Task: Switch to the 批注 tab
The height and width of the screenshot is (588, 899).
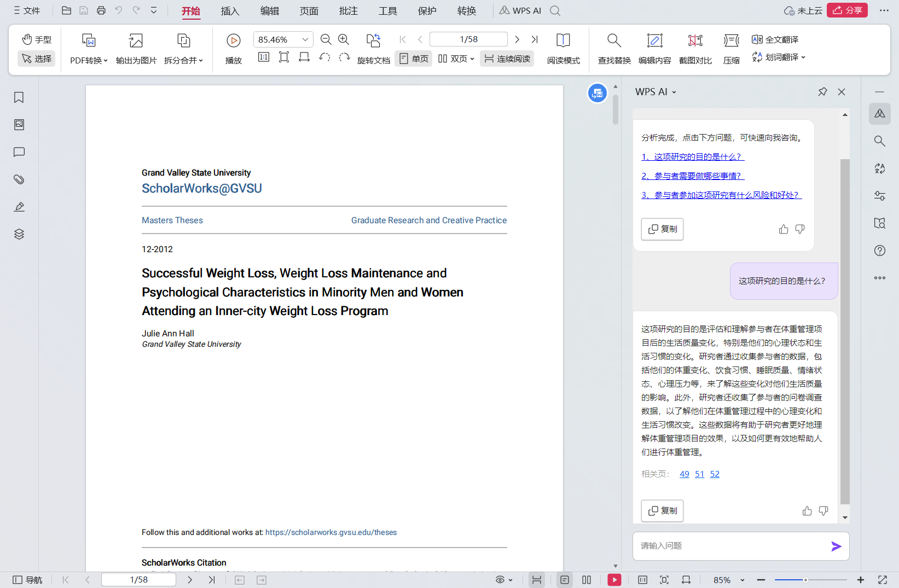Action: (348, 11)
